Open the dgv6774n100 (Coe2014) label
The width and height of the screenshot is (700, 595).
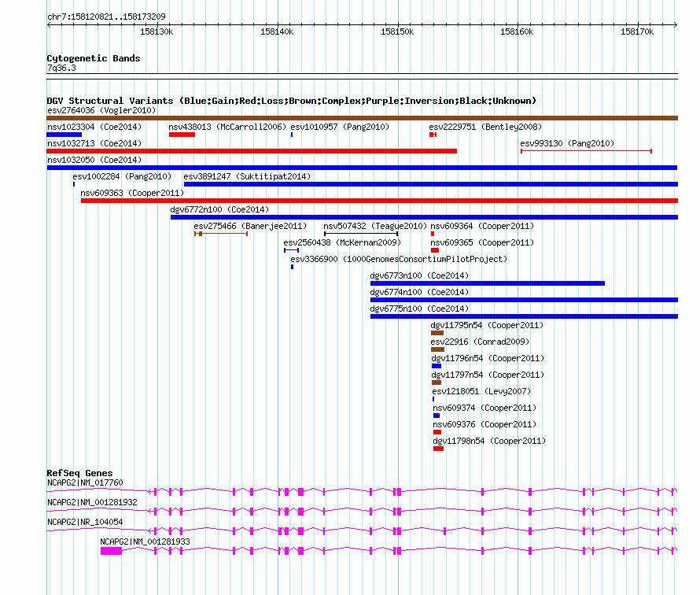tap(420, 292)
